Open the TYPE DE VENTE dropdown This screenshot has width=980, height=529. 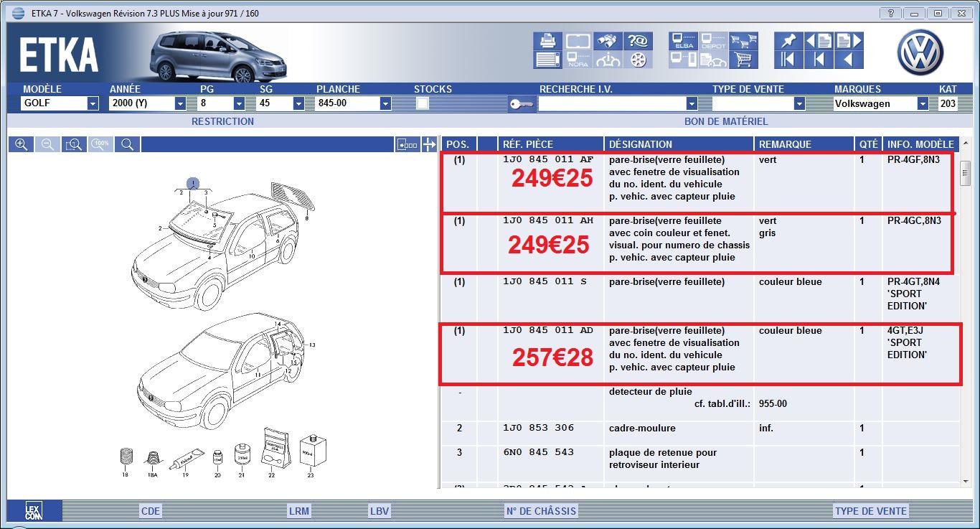click(799, 103)
